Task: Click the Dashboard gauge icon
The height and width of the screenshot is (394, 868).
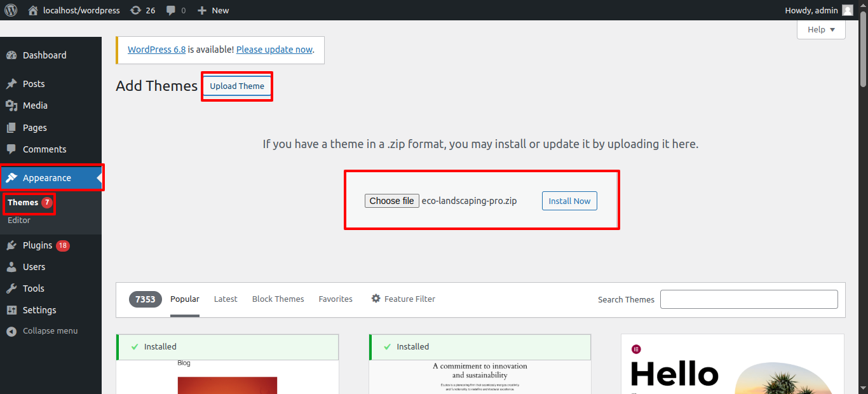Action: [11, 55]
